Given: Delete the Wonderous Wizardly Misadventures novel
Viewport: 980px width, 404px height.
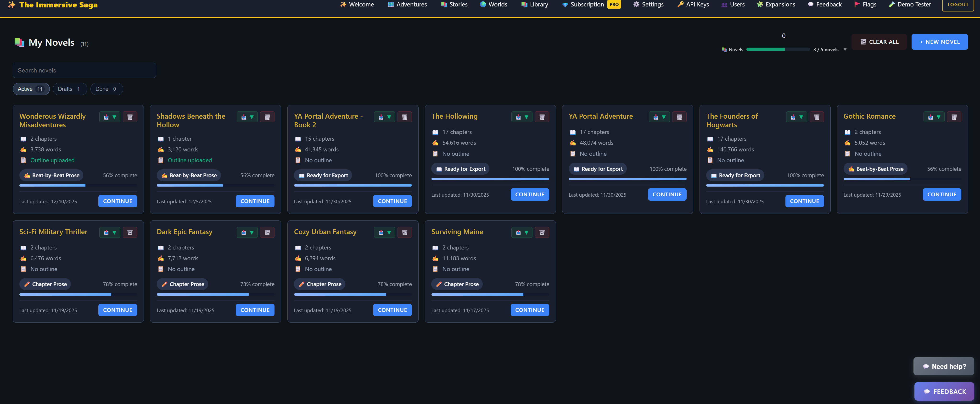Looking at the screenshot, I should coord(130,117).
